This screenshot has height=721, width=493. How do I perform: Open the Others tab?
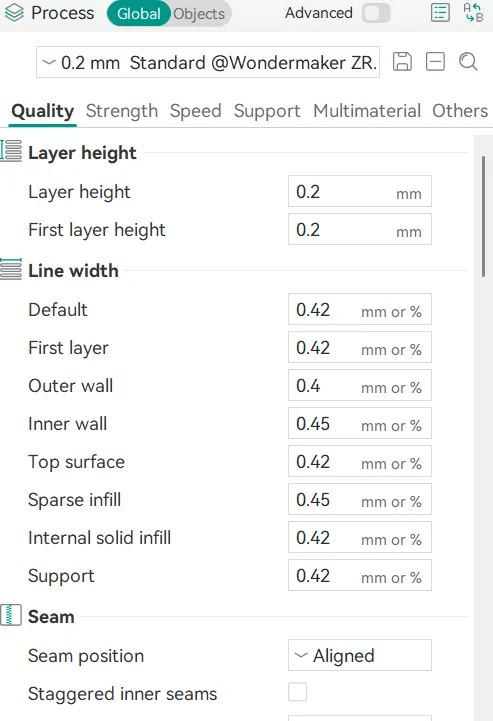pos(460,111)
